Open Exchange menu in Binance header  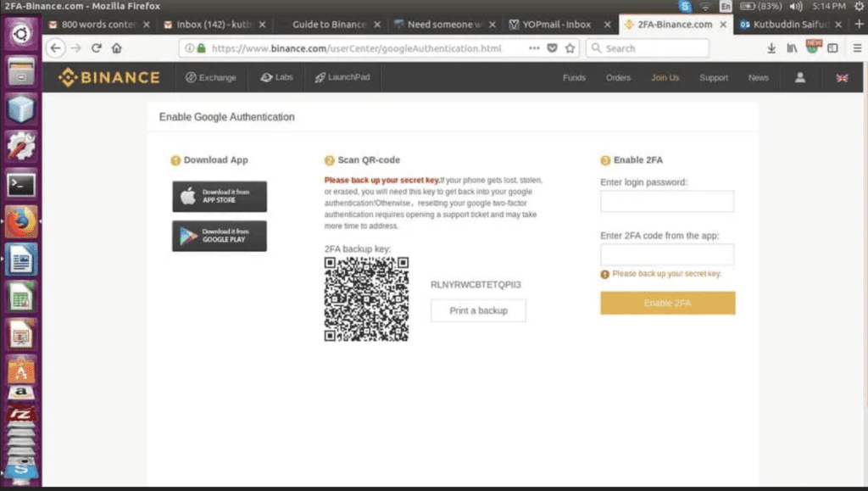click(211, 77)
